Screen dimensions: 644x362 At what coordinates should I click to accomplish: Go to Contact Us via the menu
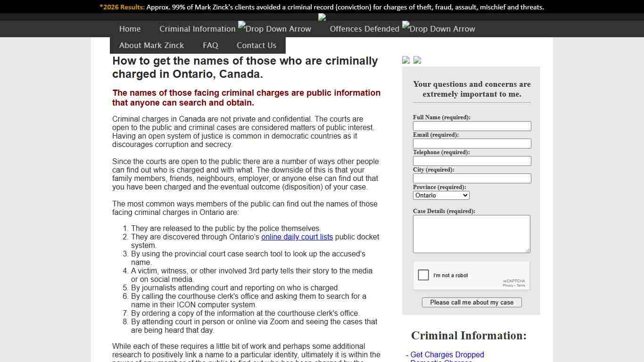256,45
